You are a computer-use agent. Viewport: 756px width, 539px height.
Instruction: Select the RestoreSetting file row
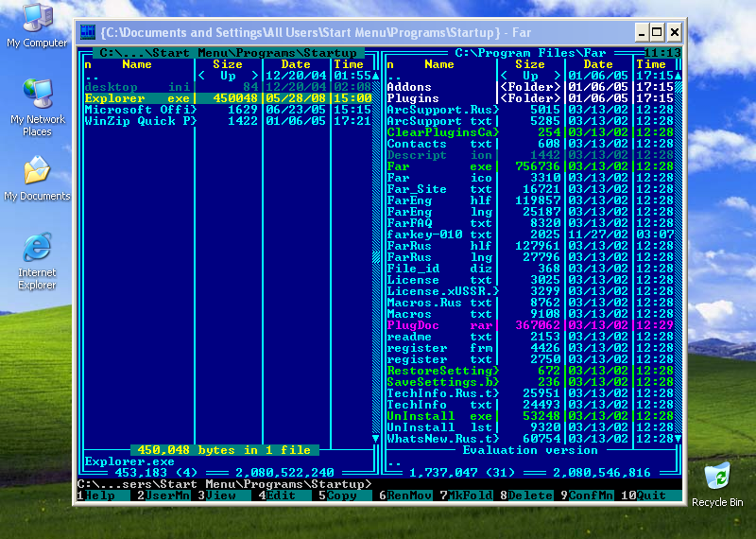[x=530, y=371]
